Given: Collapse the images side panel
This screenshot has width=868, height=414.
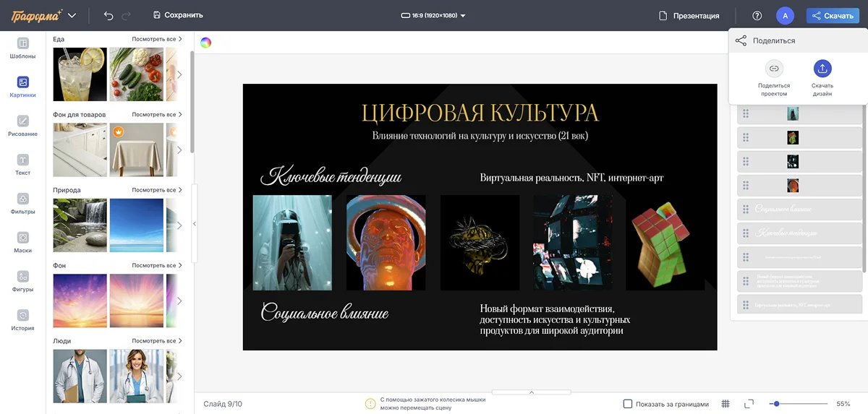Looking at the screenshot, I should [x=194, y=224].
